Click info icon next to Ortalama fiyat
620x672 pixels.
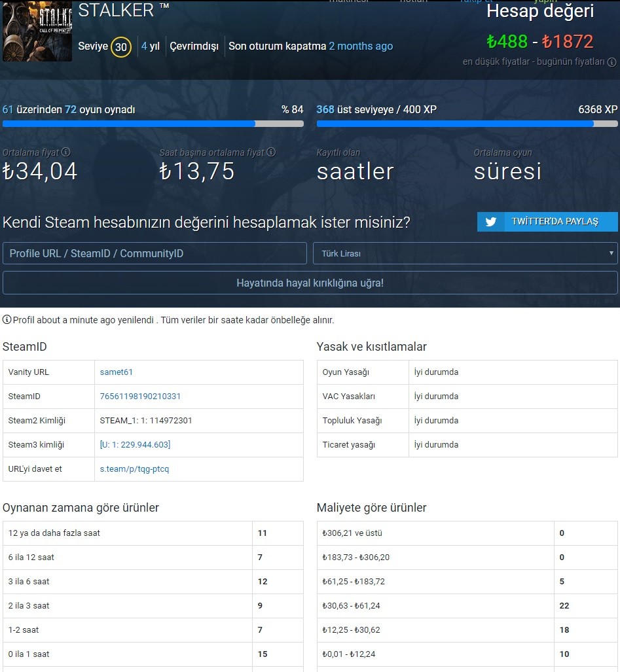66,152
